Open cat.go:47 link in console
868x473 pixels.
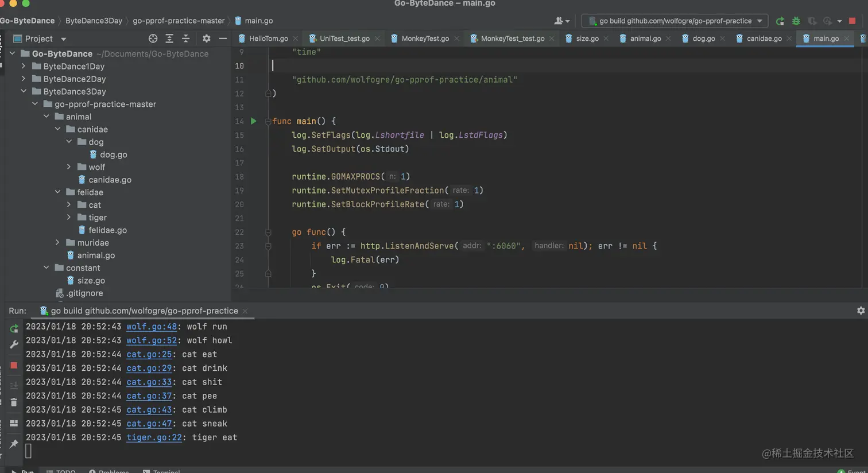click(149, 424)
